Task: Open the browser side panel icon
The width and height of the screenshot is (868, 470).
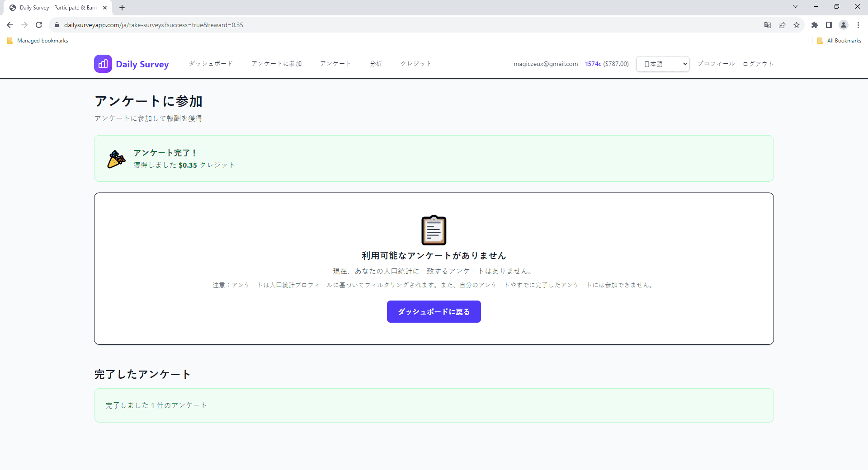Action: (829, 25)
